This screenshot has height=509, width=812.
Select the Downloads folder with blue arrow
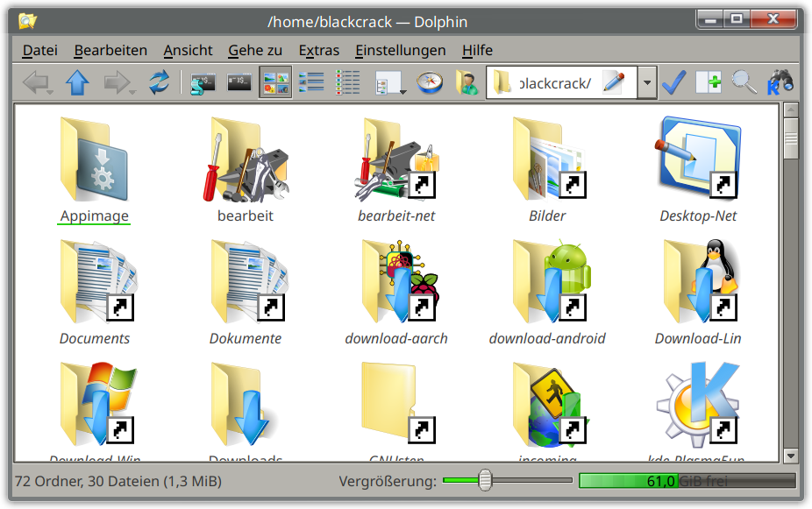(244, 404)
